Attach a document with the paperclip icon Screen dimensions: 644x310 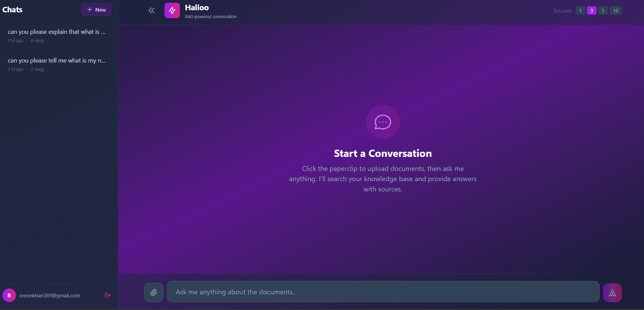point(154,292)
